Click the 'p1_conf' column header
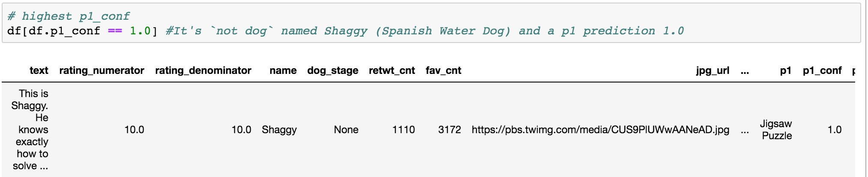This screenshot has height=177, width=868. coord(822,70)
